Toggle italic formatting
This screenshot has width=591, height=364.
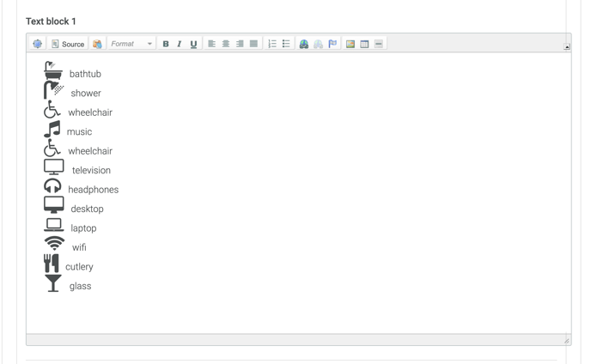(x=180, y=44)
